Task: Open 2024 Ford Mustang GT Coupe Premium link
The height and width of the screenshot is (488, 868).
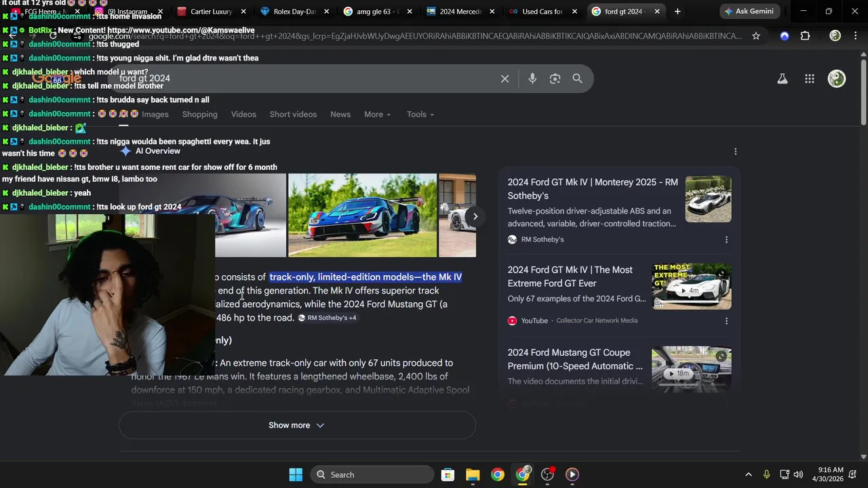Action: click(574, 359)
